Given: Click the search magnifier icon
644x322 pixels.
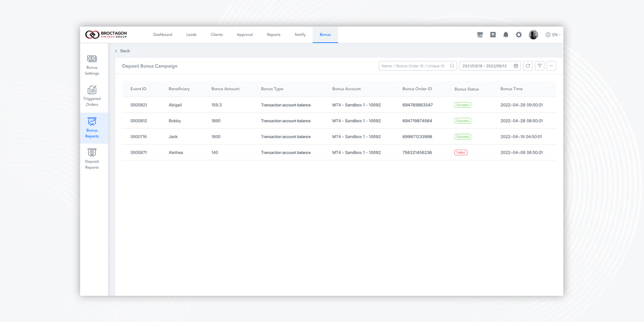Looking at the screenshot, I should tap(452, 66).
